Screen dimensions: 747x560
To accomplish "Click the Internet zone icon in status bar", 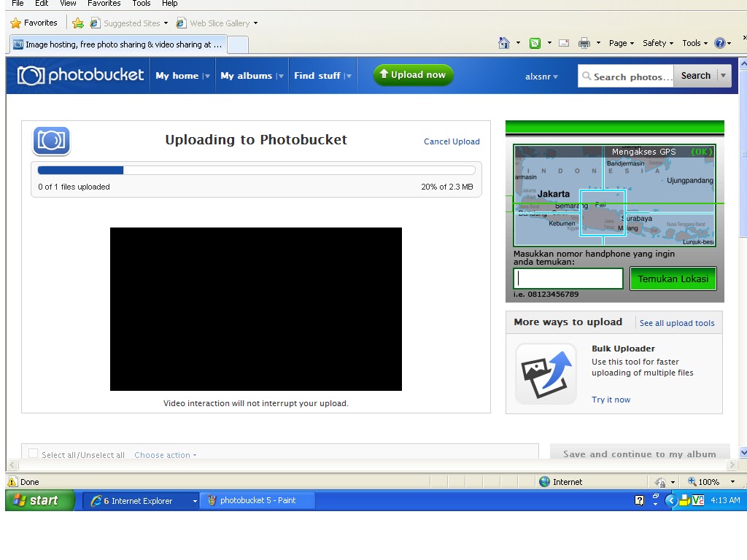I will click(545, 481).
